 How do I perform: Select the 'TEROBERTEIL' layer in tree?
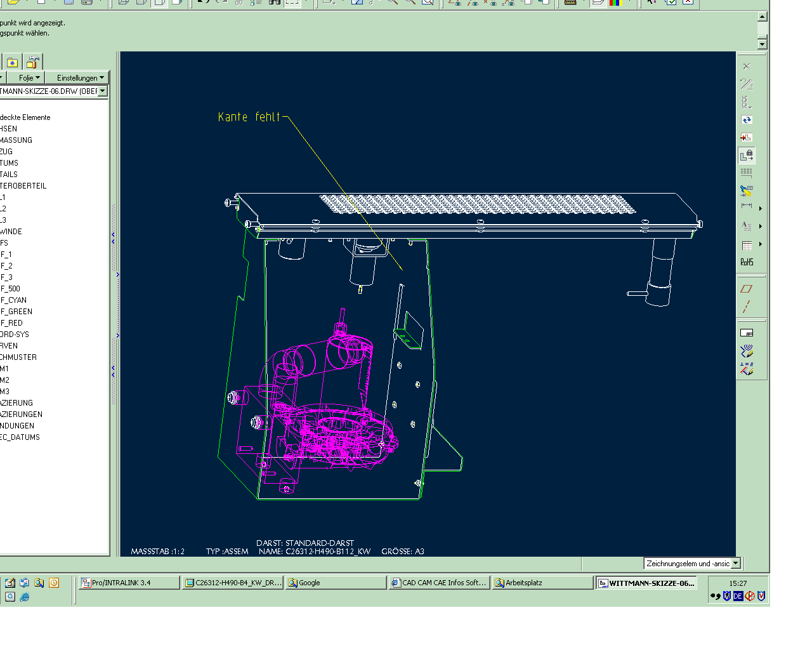23,186
